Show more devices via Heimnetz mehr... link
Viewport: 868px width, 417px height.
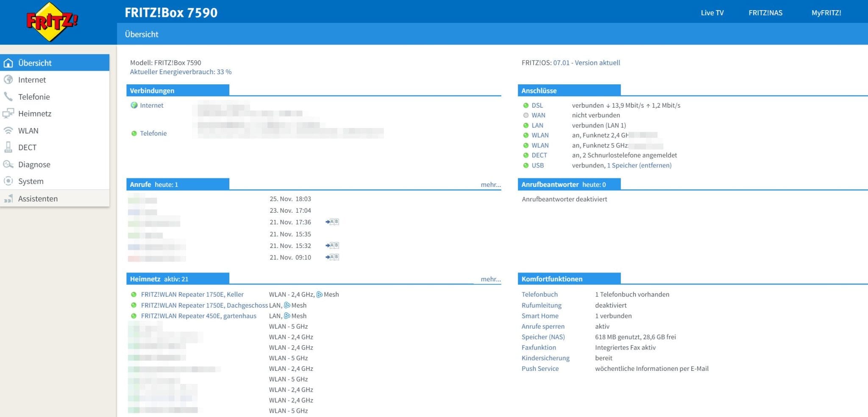click(x=491, y=279)
